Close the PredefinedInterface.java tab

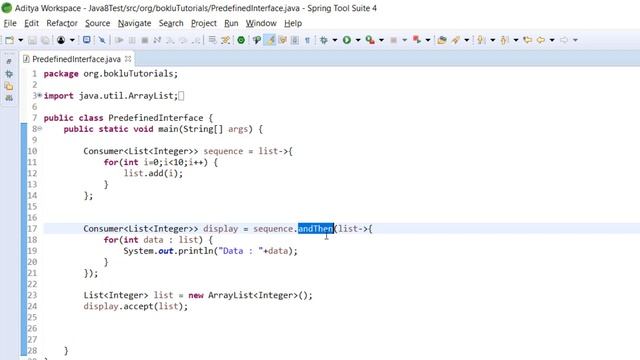pos(128,59)
